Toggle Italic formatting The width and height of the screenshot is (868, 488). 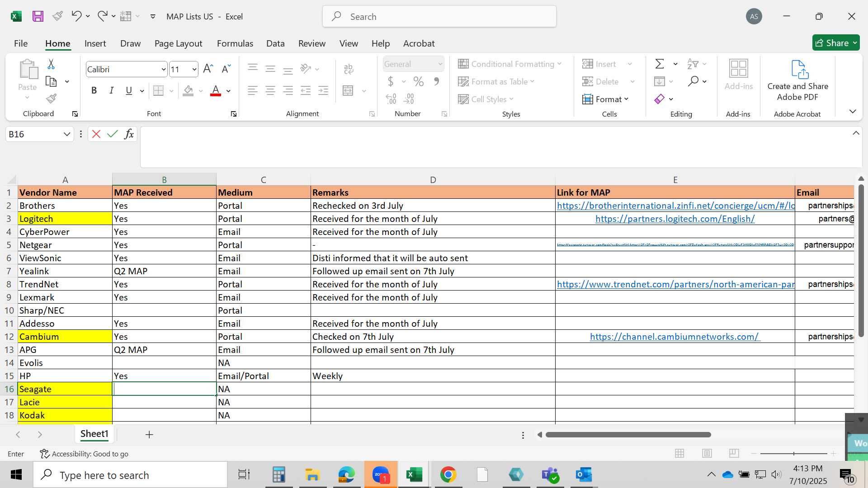(x=111, y=90)
